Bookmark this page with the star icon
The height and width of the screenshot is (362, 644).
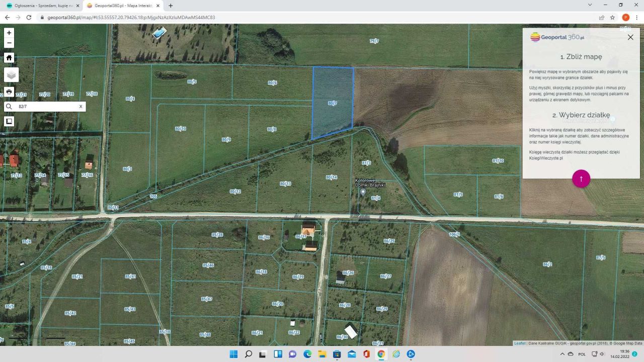[x=612, y=17]
